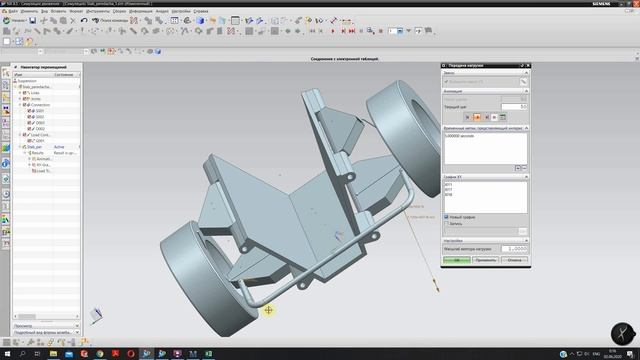This screenshot has height=360, width=640.
Task: Click the add time mark button below list
Action: point(518,168)
